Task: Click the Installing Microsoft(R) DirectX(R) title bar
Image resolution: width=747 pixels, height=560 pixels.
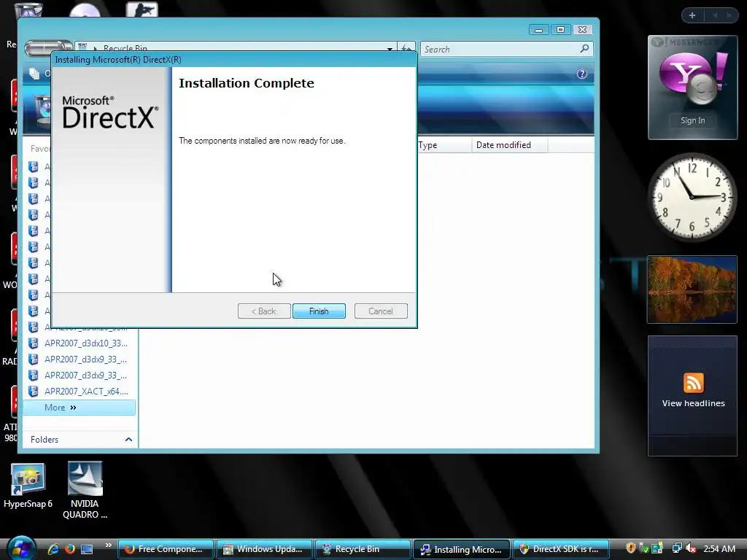Action: [233, 60]
